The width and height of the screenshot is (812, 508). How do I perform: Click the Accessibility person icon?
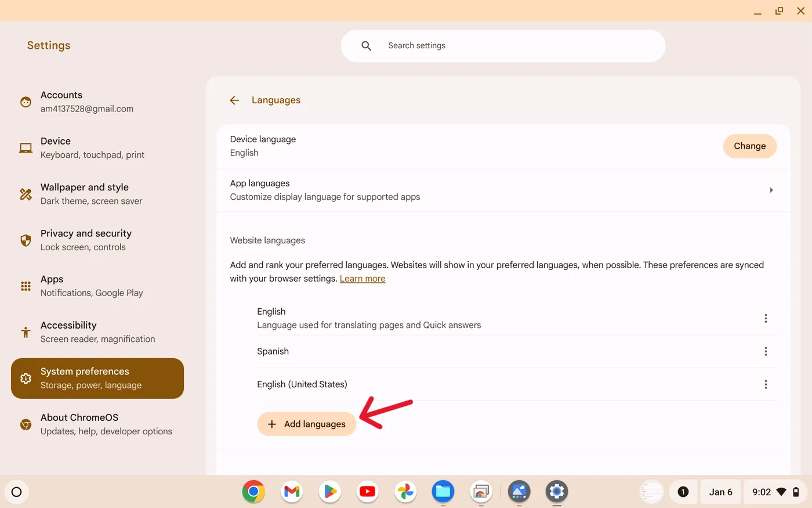(x=26, y=332)
